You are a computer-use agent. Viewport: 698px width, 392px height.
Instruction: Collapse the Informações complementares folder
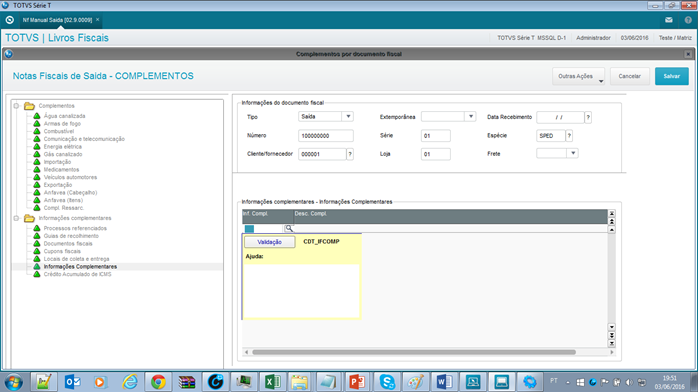16,218
